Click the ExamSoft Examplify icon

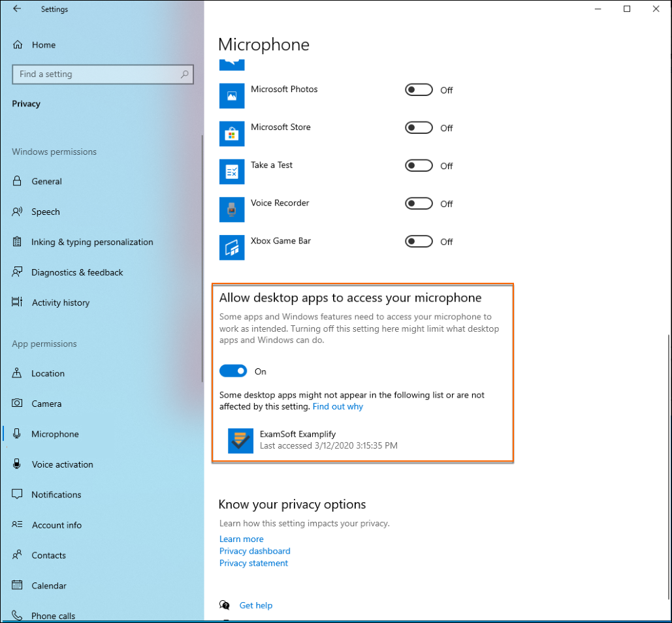[240, 441]
